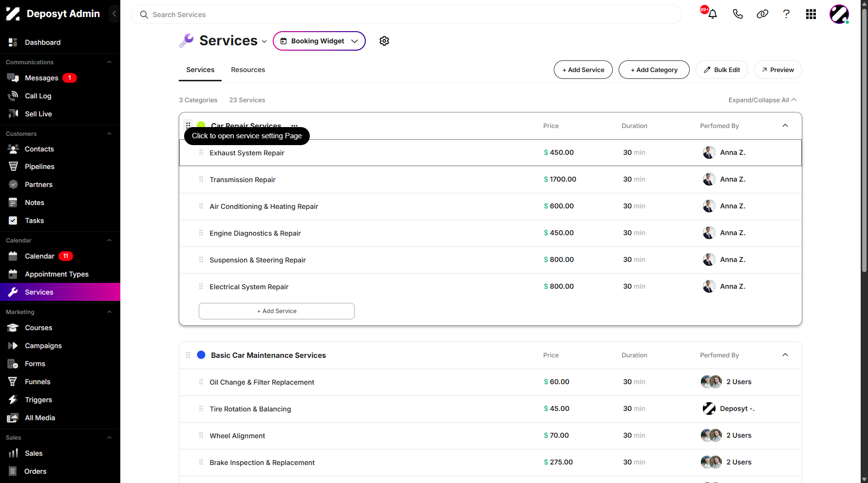The height and width of the screenshot is (483, 868).
Task: Click the page vertical scrollbar
Action: click(x=864, y=141)
